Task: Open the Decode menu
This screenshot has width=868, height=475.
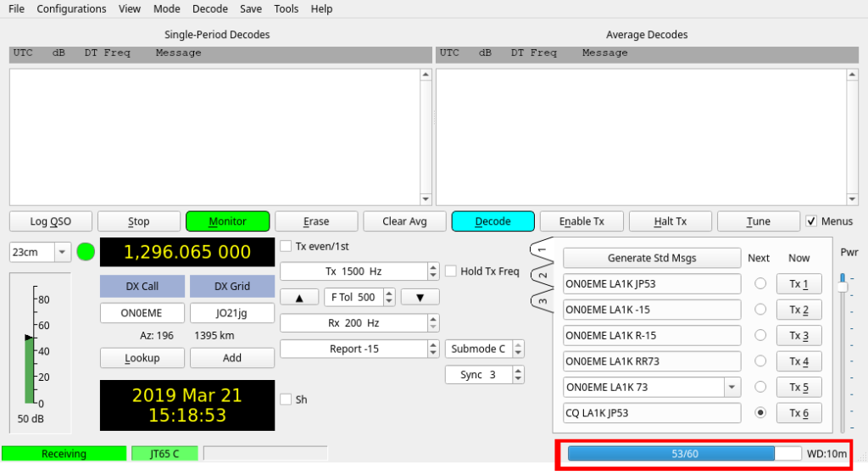Action: (209, 8)
